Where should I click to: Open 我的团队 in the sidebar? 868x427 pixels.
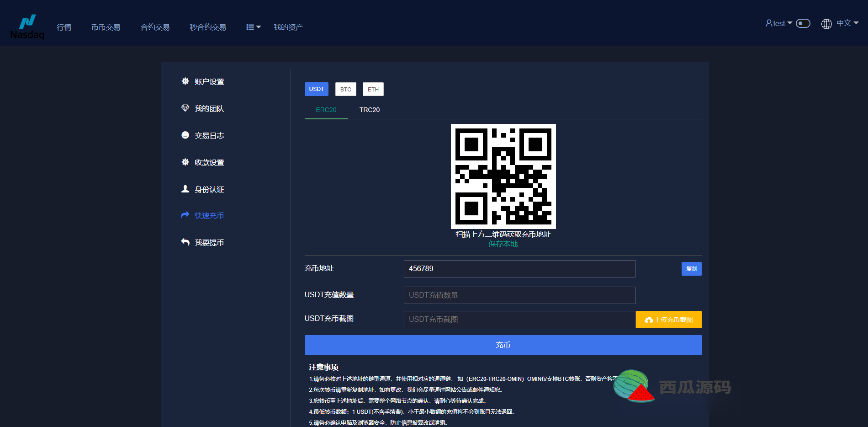pyautogui.click(x=209, y=108)
